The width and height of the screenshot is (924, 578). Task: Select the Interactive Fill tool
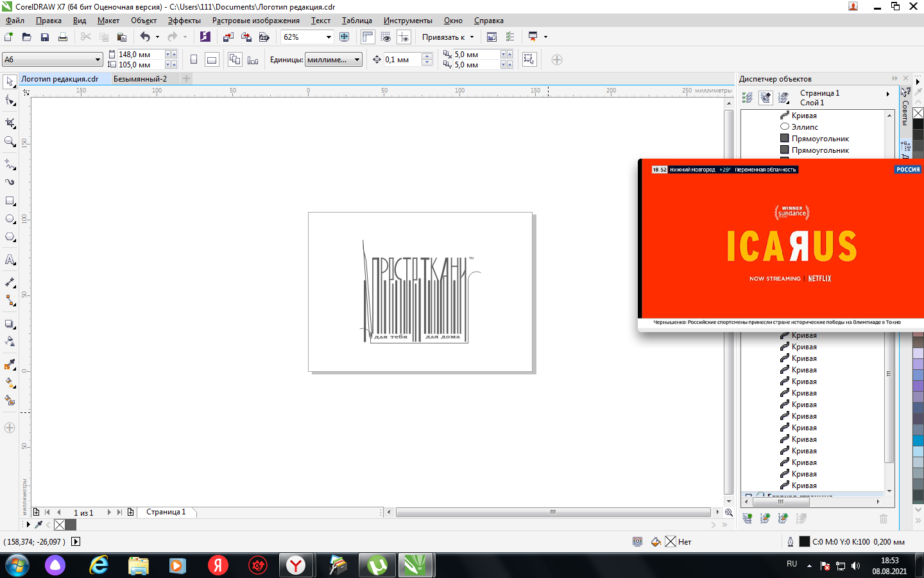tap(10, 382)
